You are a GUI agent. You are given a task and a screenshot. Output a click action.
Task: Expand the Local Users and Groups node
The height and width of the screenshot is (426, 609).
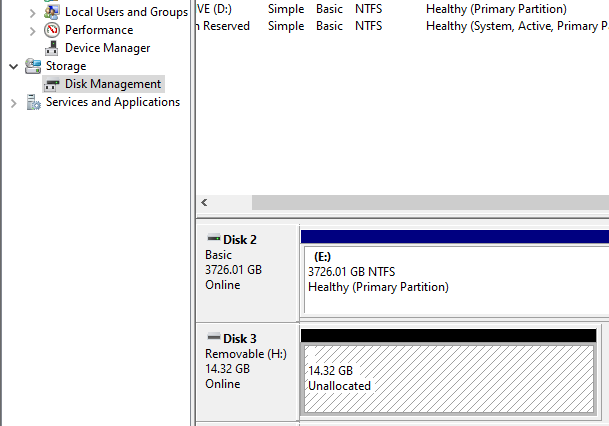point(33,12)
